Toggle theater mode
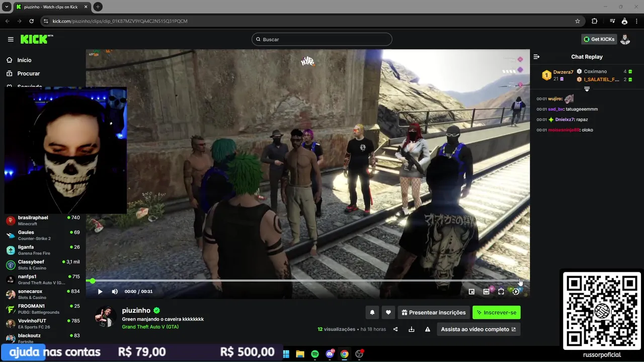Image resolution: width=644 pixels, height=362 pixels. 486,292
